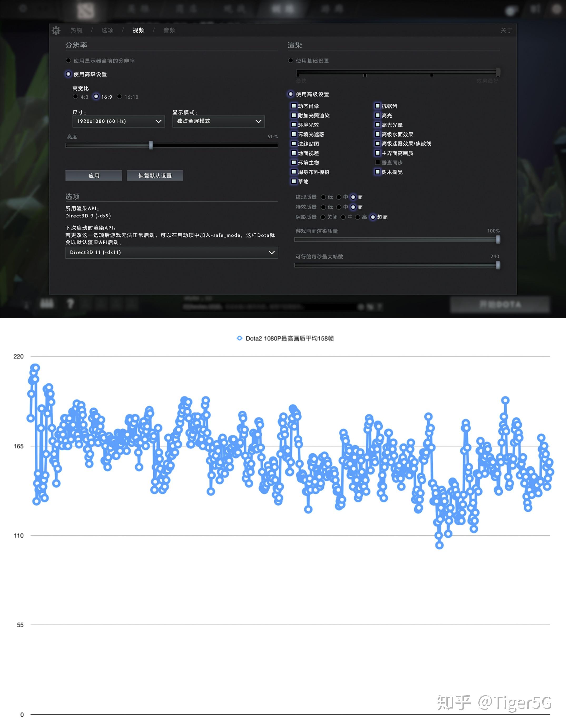Toggle the 高光 checkbox

(378, 115)
